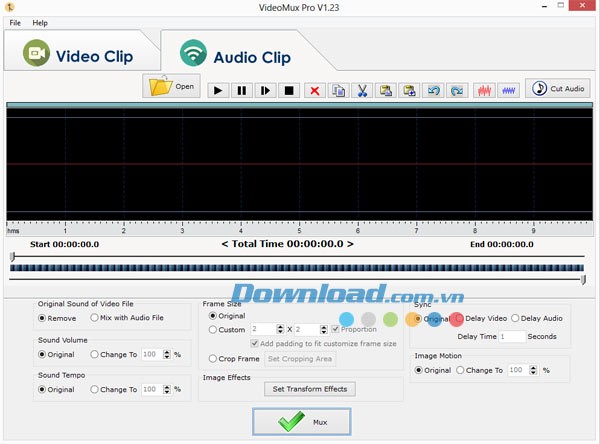Click the red waveform icon
The image size is (600, 444).
(x=484, y=91)
